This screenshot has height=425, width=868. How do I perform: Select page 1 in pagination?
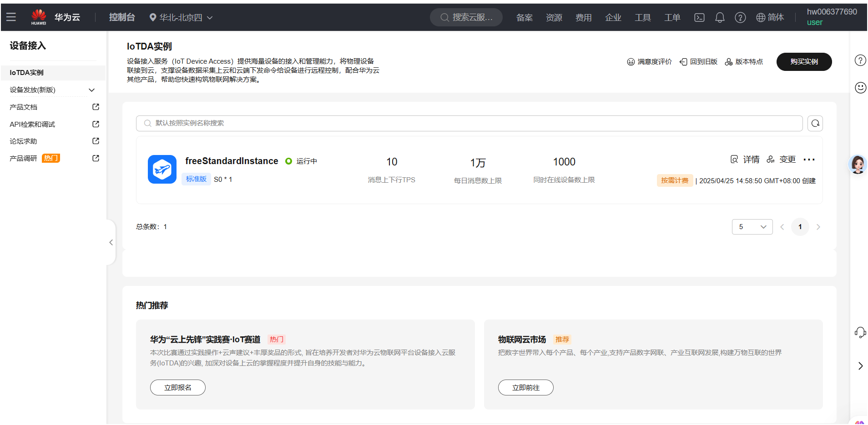click(800, 227)
